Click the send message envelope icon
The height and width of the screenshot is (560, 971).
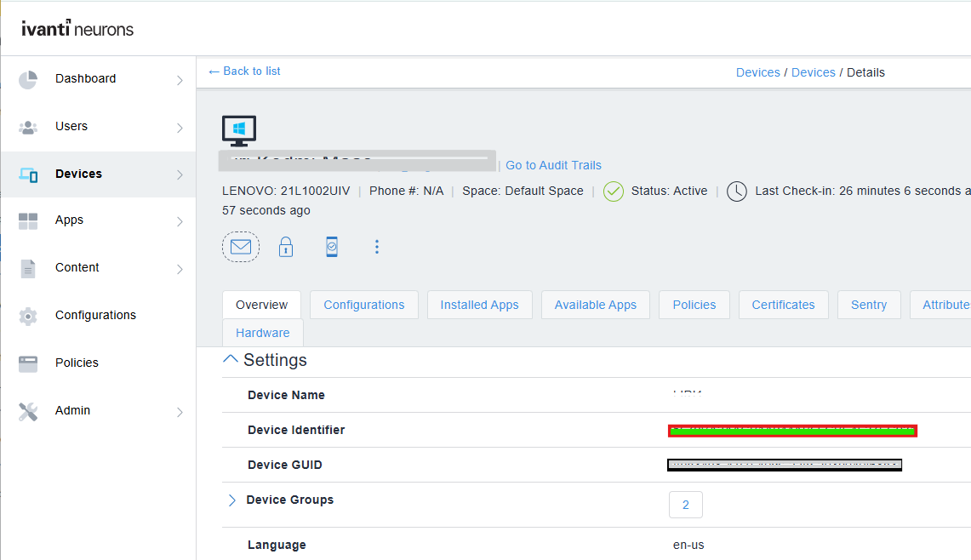pyautogui.click(x=241, y=246)
